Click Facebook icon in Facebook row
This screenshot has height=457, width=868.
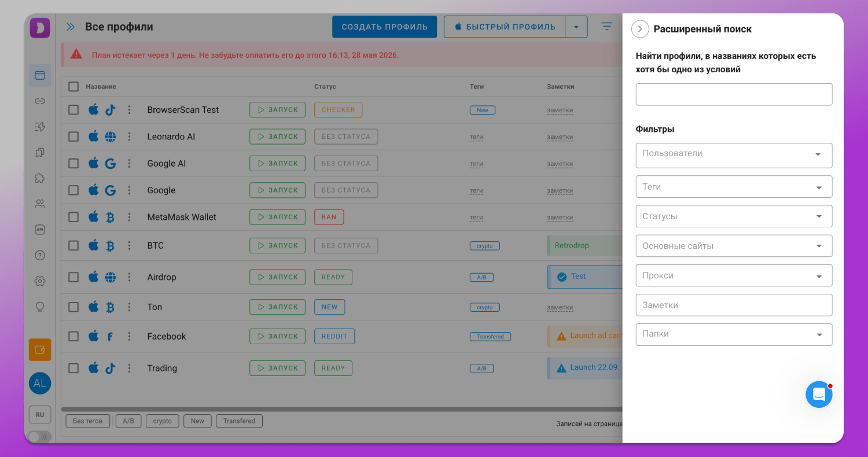111,336
